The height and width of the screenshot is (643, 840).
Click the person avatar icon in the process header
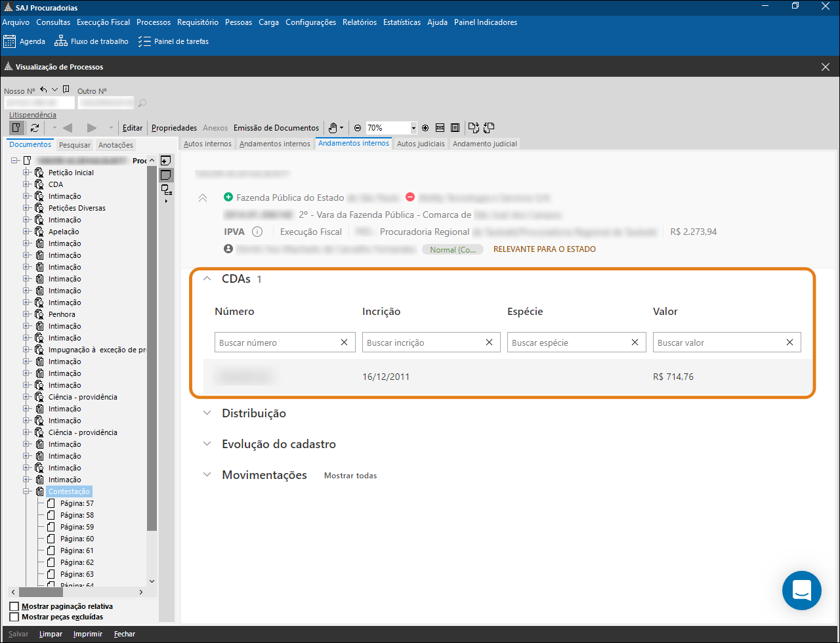(x=228, y=249)
